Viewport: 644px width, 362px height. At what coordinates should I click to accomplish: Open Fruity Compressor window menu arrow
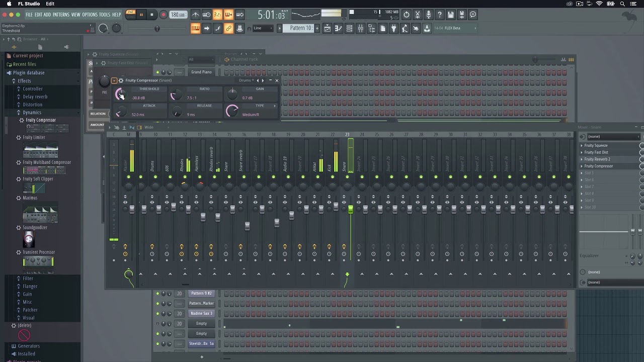click(114, 80)
